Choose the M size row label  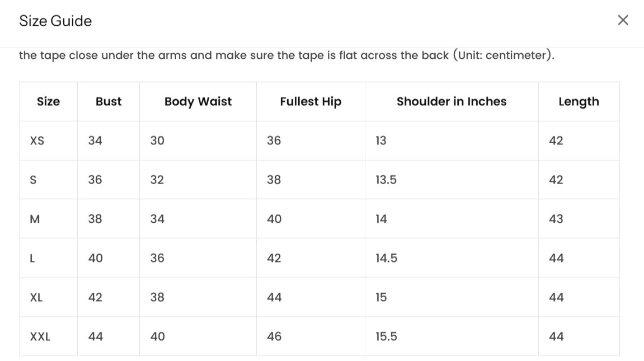(x=35, y=219)
